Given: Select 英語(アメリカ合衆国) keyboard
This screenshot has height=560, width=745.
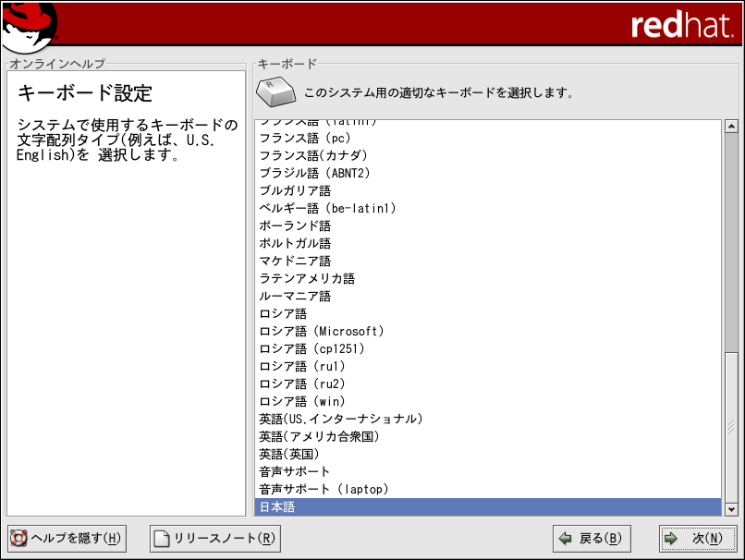Looking at the screenshot, I should tap(320, 436).
